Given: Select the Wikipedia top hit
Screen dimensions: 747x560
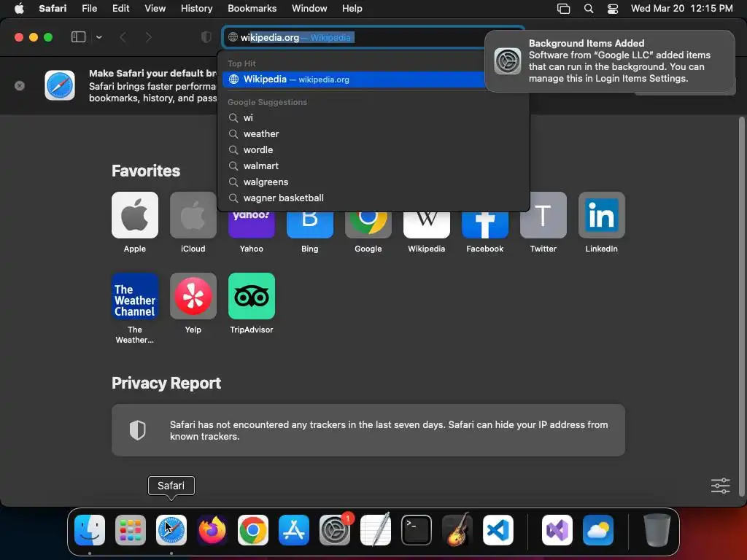Looking at the screenshot, I should tap(353, 79).
